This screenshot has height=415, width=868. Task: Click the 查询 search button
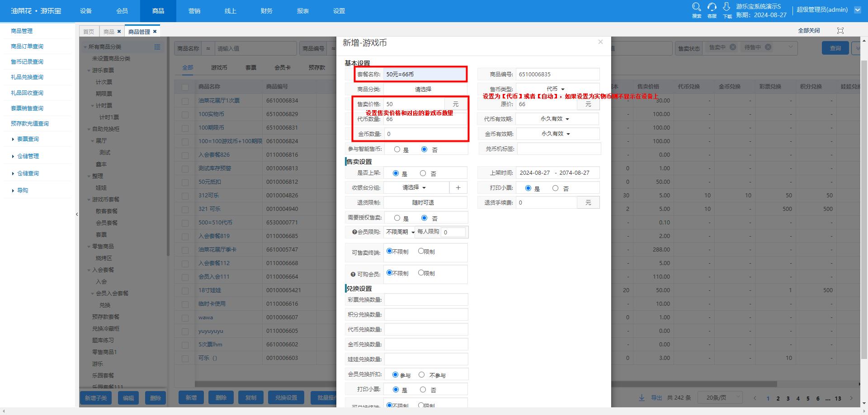point(835,48)
